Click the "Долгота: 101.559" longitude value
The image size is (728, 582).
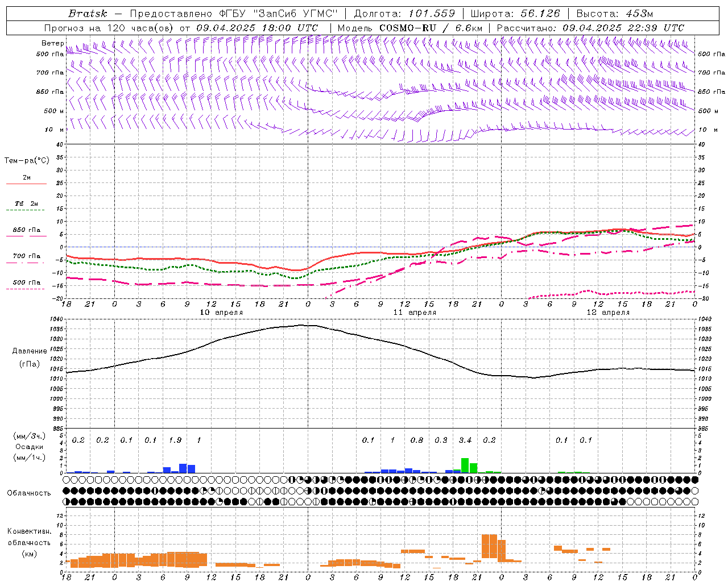[404, 14]
